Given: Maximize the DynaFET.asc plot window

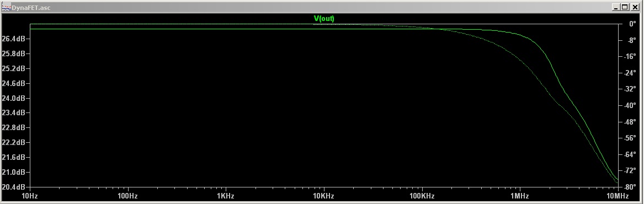Looking at the screenshot, I should [625, 7].
